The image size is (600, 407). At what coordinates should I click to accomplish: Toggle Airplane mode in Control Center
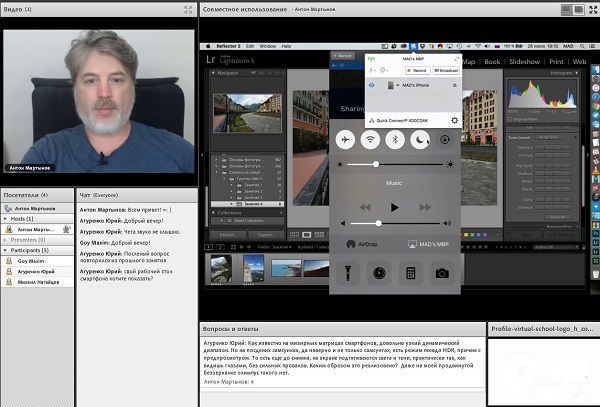click(346, 139)
